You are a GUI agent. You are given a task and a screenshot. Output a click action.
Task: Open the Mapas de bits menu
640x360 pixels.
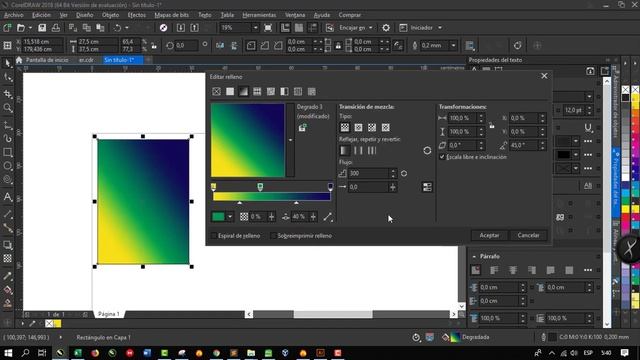171,15
